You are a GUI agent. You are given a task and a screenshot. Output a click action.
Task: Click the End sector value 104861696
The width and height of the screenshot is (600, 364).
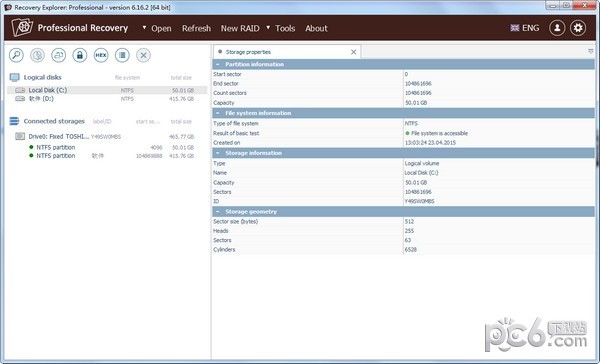[x=418, y=83]
